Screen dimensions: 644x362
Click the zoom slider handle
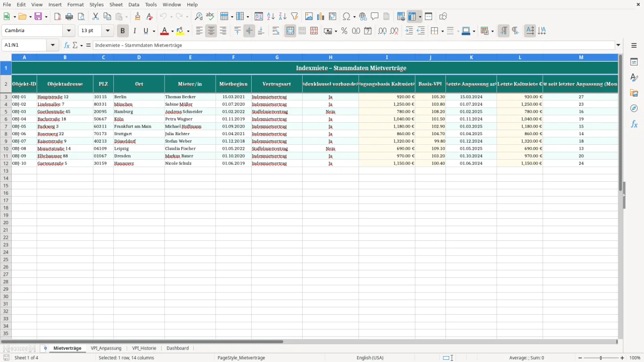pyautogui.click(x=601, y=358)
